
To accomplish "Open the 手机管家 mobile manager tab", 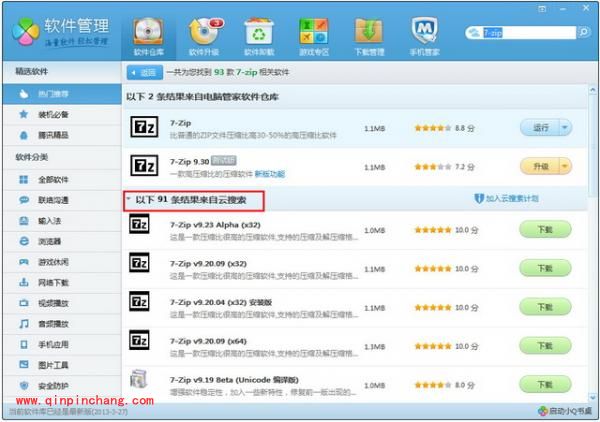I will pyautogui.click(x=424, y=38).
